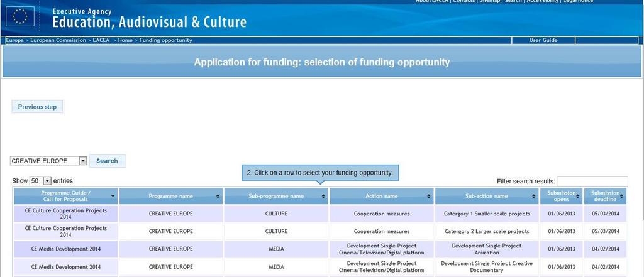This screenshot has width=644, height=277.
Task: Select the Catergory 2 Larger scale projects cell
Action: [x=487, y=231]
